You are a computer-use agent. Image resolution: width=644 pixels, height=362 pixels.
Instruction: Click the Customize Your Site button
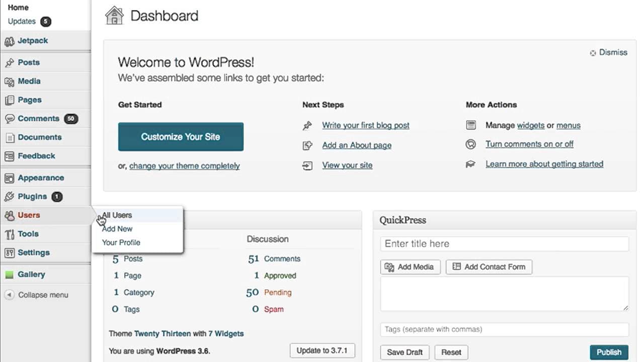(181, 137)
